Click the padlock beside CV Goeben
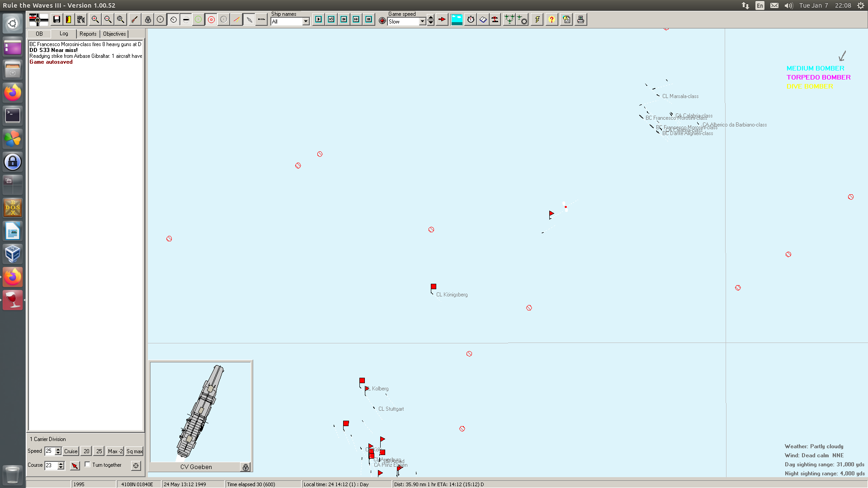This screenshot has height=488, width=868. 245,467
